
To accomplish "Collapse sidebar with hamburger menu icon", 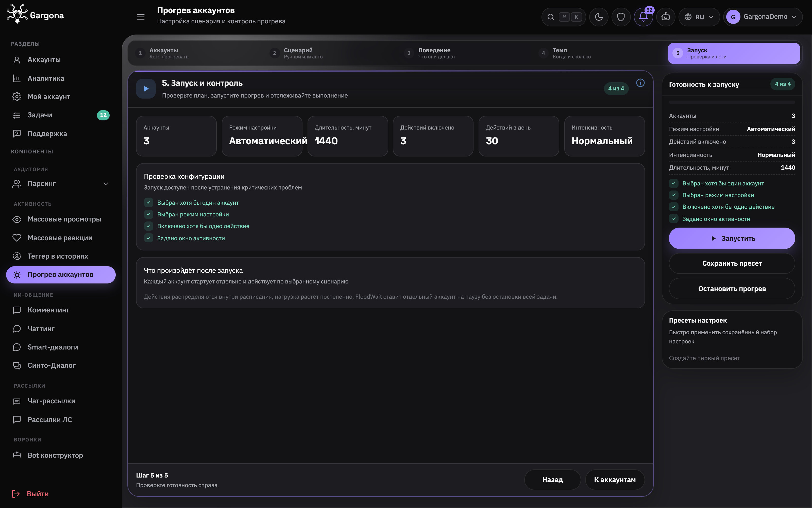I will (x=141, y=17).
